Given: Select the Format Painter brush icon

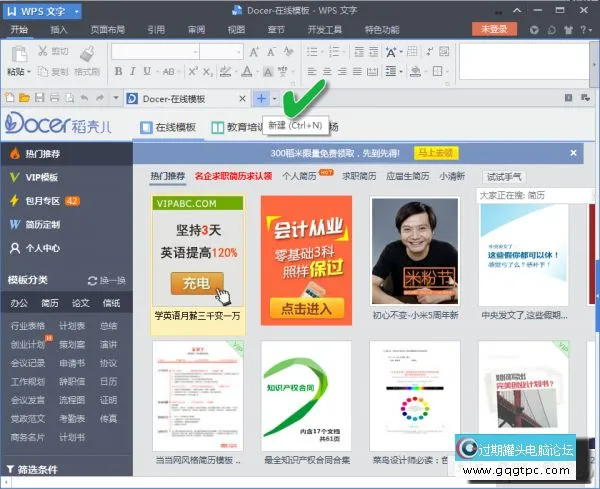Looking at the screenshot, I should [x=87, y=54].
